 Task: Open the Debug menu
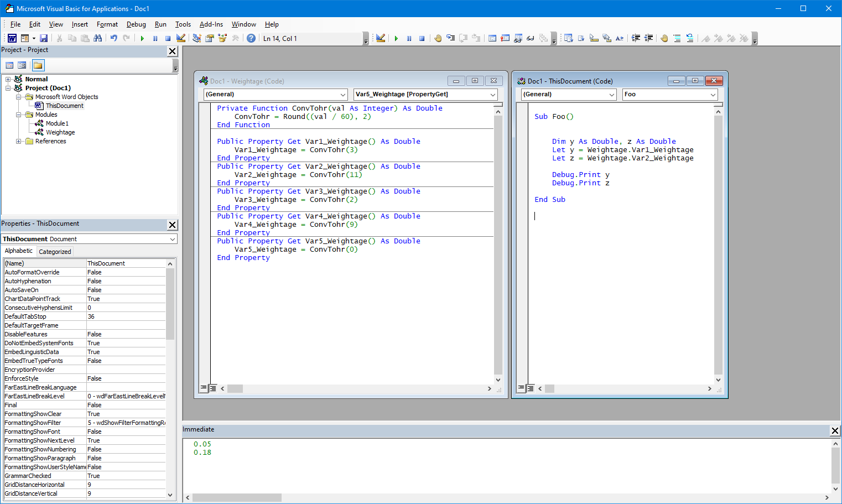(x=136, y=24)
